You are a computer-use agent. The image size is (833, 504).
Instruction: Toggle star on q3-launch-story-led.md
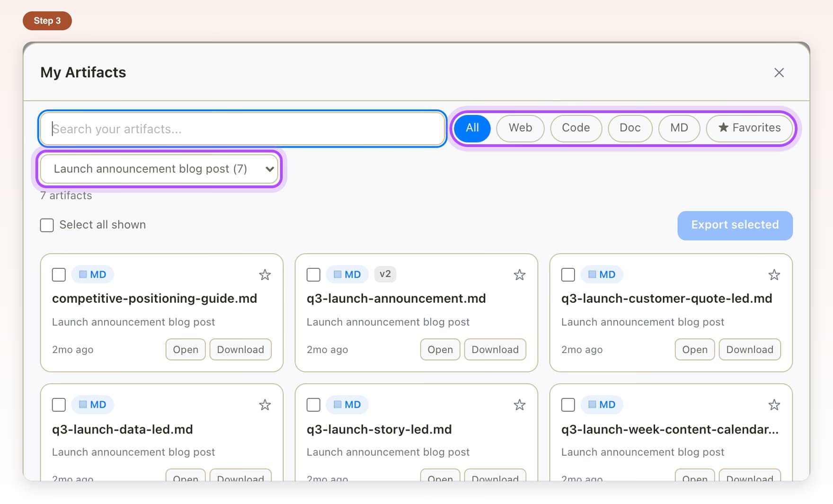(x=520, y=405)
